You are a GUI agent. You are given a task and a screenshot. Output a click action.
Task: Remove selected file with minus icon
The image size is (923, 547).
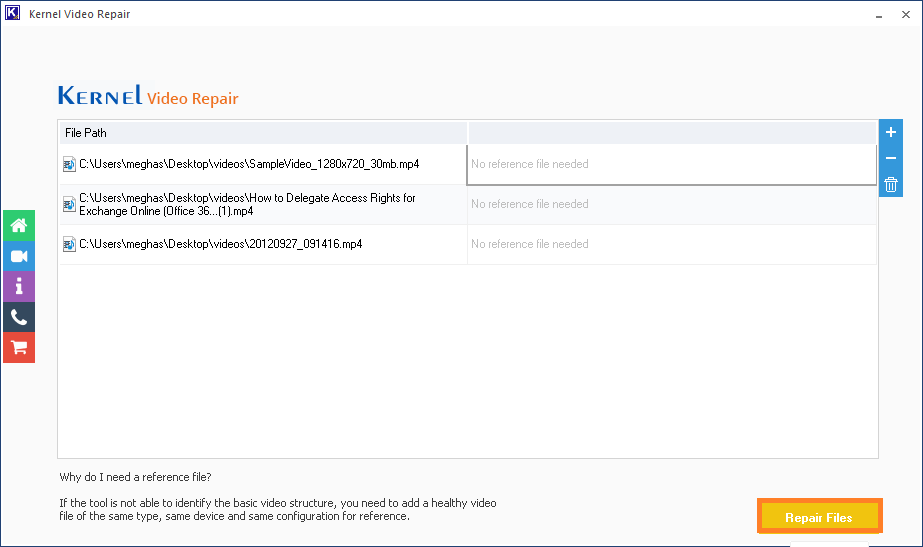pyautogui.click(x=891, y=158)
